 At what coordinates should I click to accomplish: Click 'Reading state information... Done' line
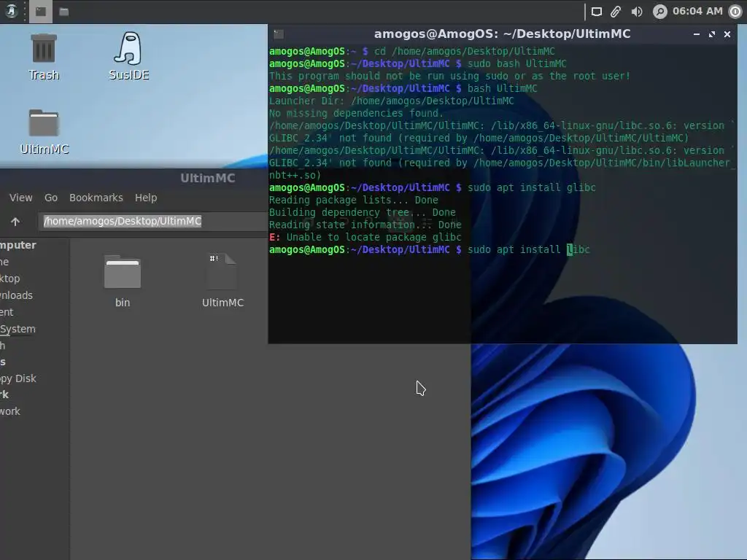point(365,225)
